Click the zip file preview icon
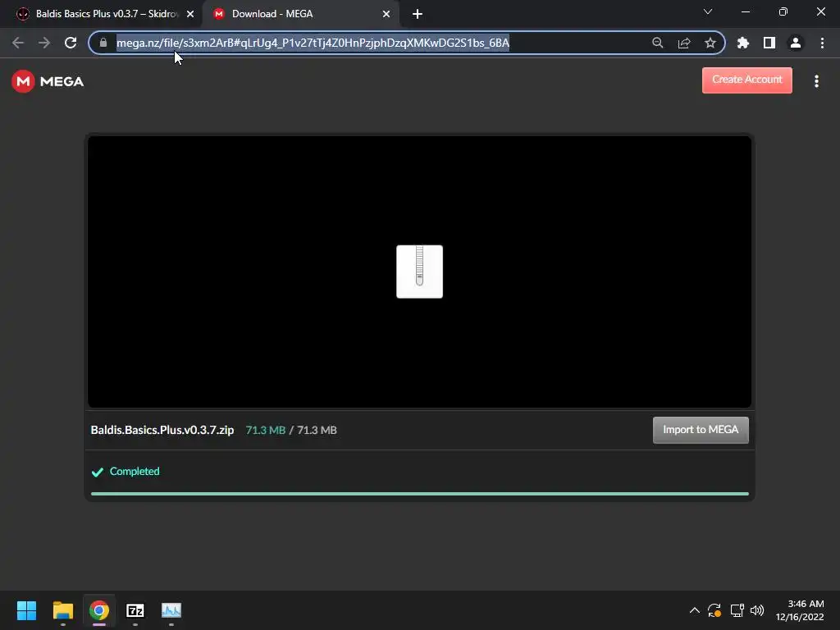The width and height of the screenshot is (840, 630). pyautogui.click(x=419, y=272)
